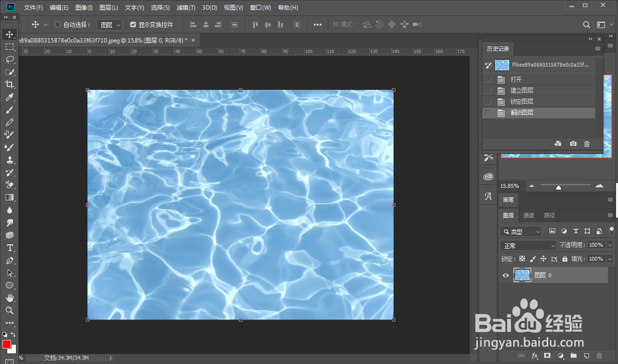Select the Hand tool

click(x=10, y=298)
